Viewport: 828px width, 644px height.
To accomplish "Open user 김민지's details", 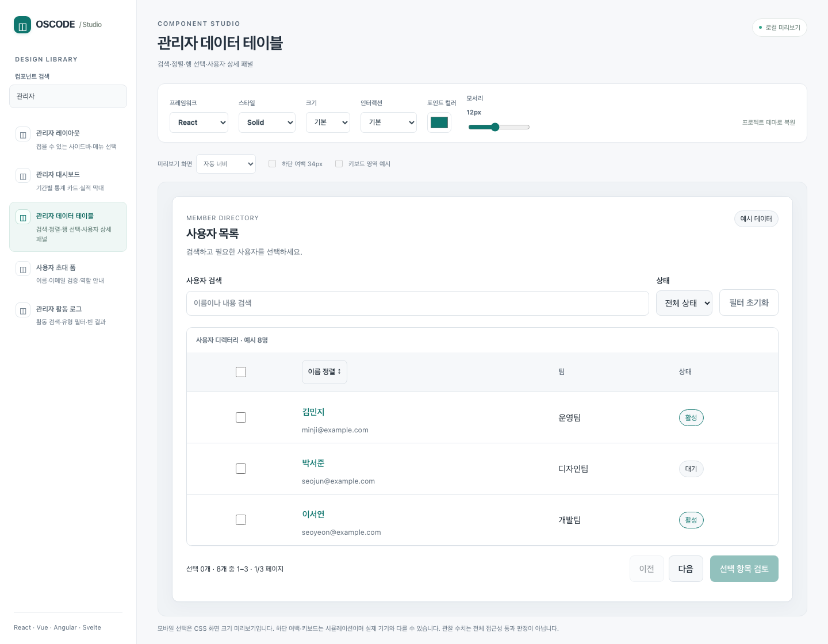I will [313, 412].
